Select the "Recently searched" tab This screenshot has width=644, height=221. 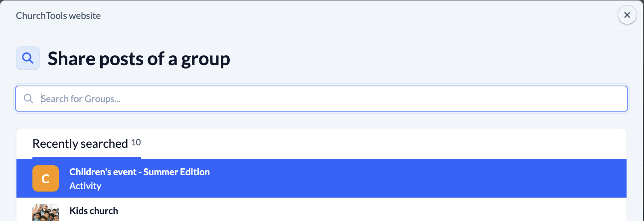click(80, 144)
